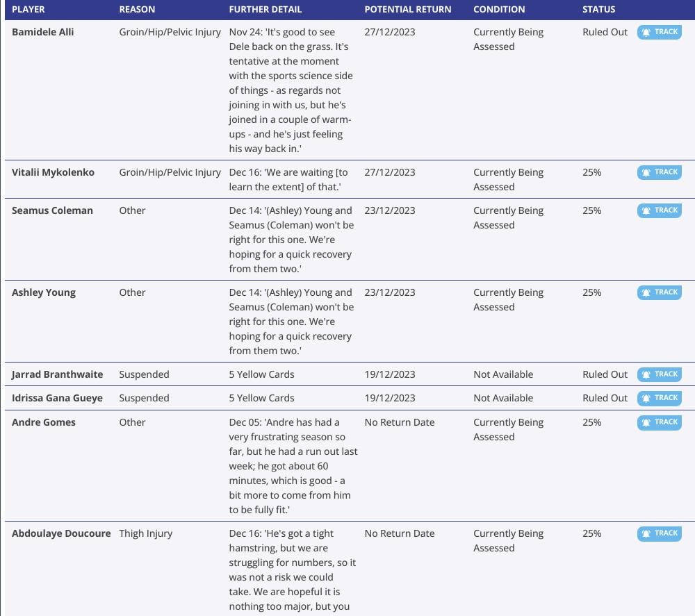The width and height of the screenshot is (695, 616).
Task: Click the Dec 16 tight hamstring quote
Action: click(293, 570)
